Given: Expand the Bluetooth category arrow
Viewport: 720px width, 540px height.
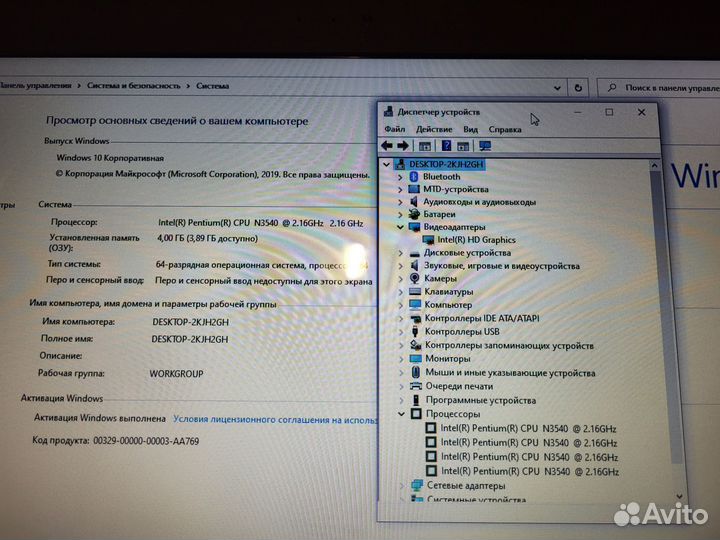Looking at the screenshot, I should [x=400, y=177].
